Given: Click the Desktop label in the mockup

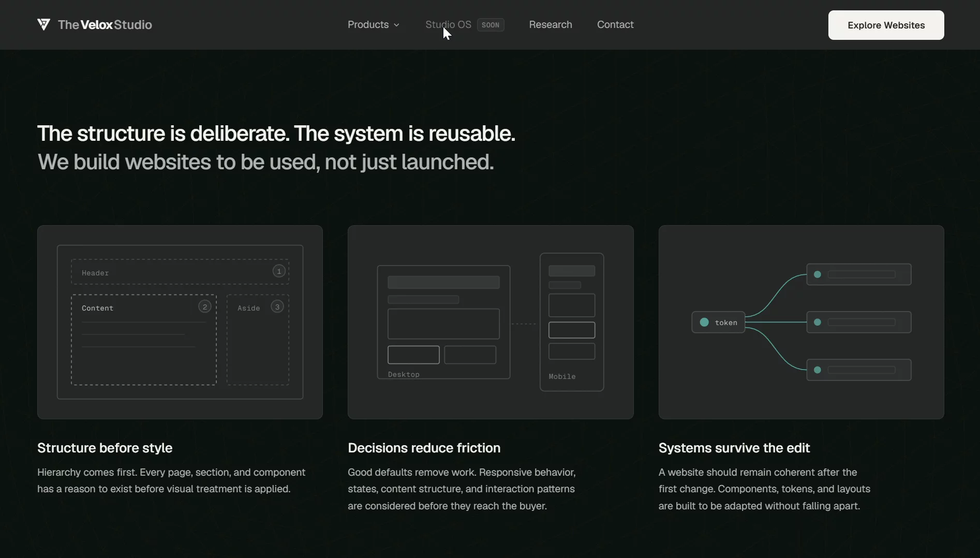Looking at the screenshot, I should click(x=404, y=374).
